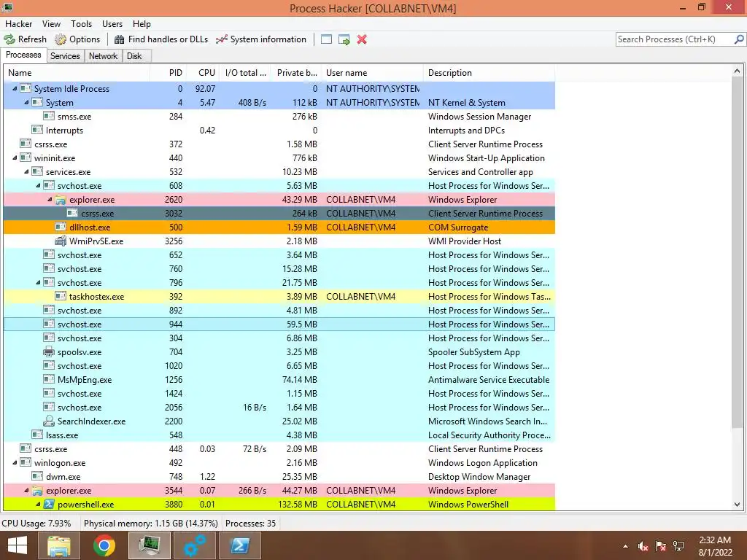Show hidden tray icons arrow
747x560 pixels.
pyautogui.click(x=625, y=547)
